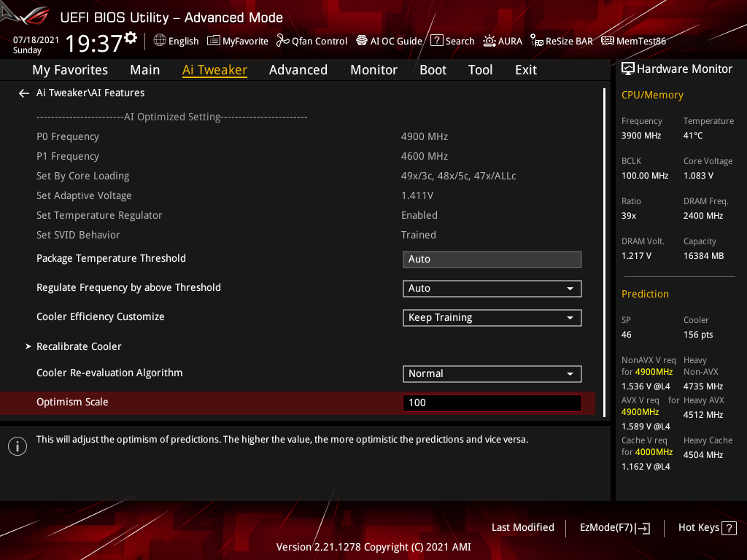Screen dimensions: 747x560
Task: Open the Regulate Frequency by above Threshold dropdown
Action: (x=492, y=288)
